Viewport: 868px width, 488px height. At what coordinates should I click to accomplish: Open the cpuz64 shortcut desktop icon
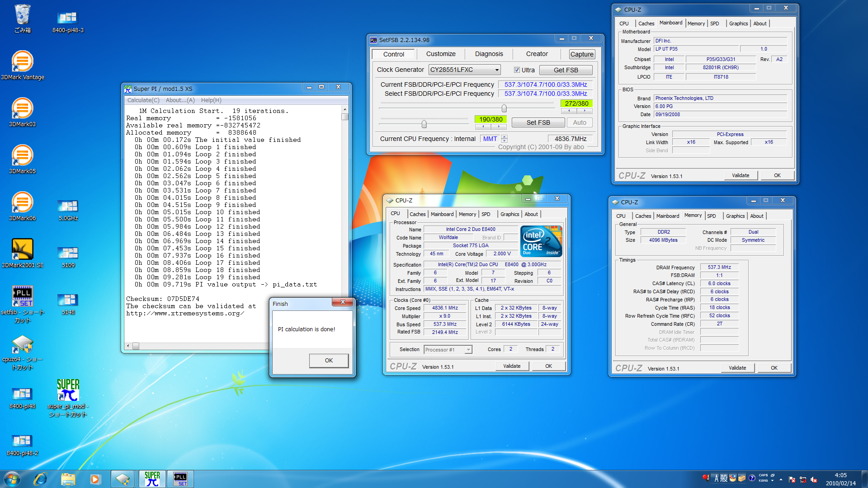[x=22, y=345]
